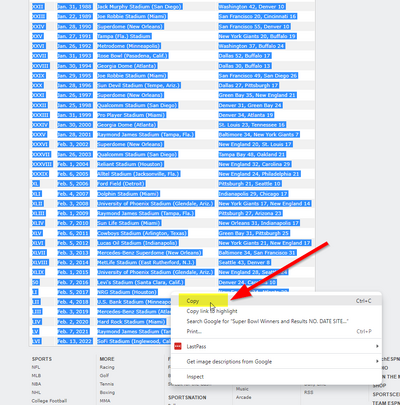The image size is (400, 405).
Task: Click 'Tampa (Fla.) Stadium' cell
Action: pyautogui.click(x=124, y=36)
